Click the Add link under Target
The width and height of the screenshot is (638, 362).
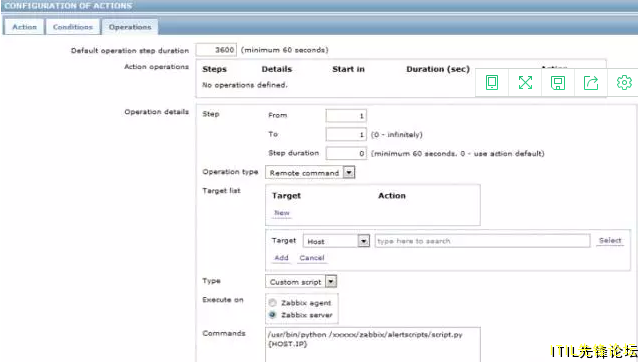281,257
